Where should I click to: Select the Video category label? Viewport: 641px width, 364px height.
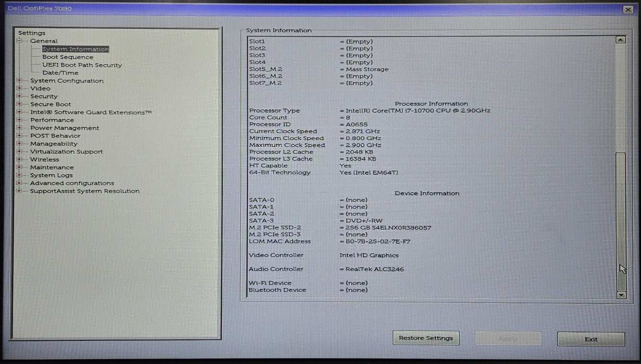point(40,88)
